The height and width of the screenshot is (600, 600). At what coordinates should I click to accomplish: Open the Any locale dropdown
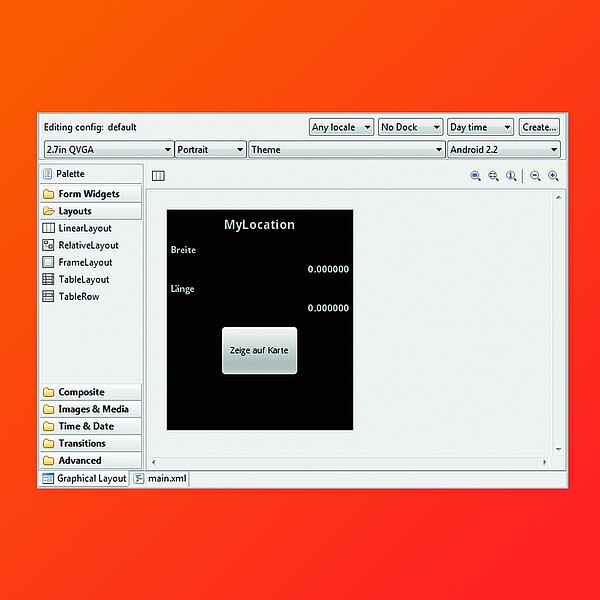341,127
